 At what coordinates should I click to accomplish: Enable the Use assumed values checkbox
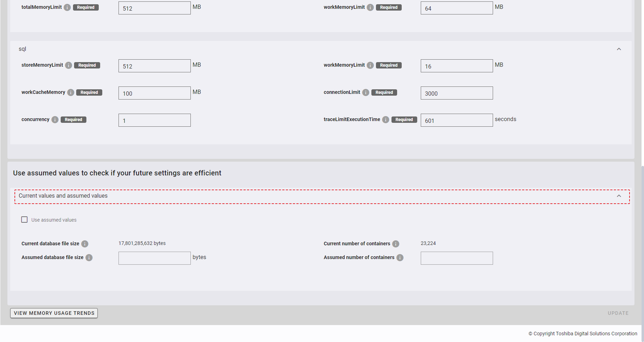[x=24, y=220]
